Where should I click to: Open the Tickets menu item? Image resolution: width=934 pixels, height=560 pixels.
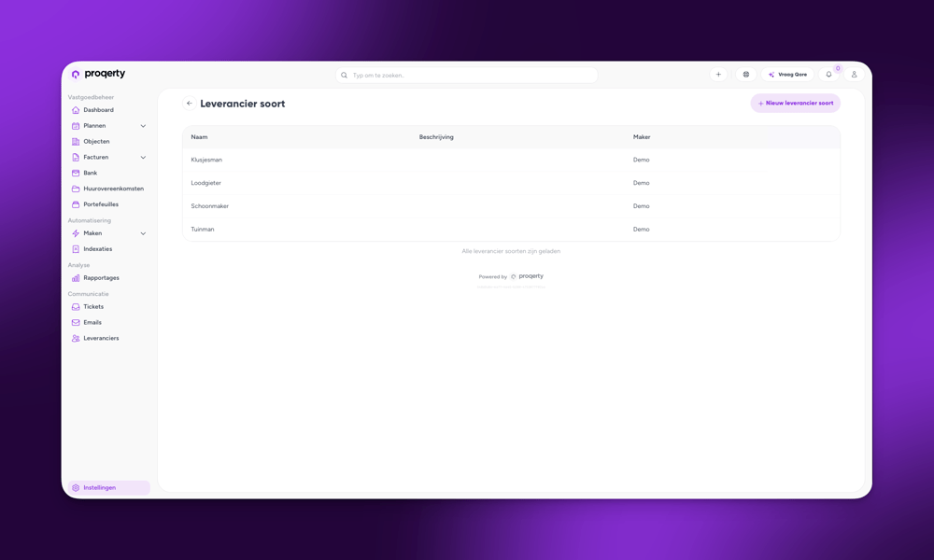point(93,306)
